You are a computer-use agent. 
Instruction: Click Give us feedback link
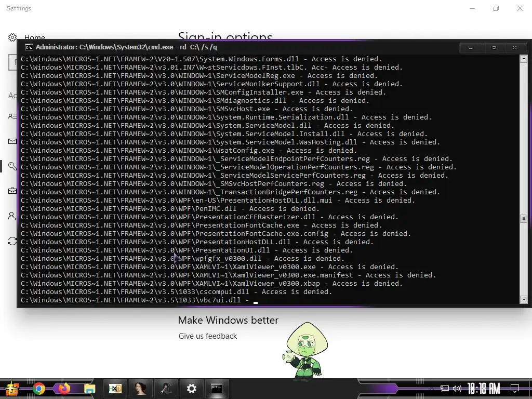click(x=208, y=336)
